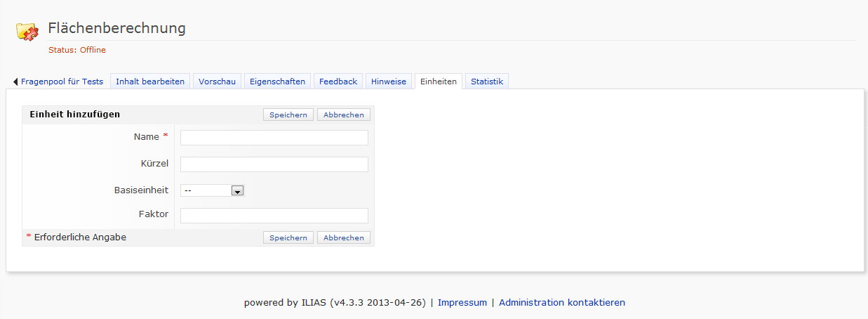Show the Statistik tab
This screenshot has height=319, width=868.
pyautogui.click(x=487, y=82)
